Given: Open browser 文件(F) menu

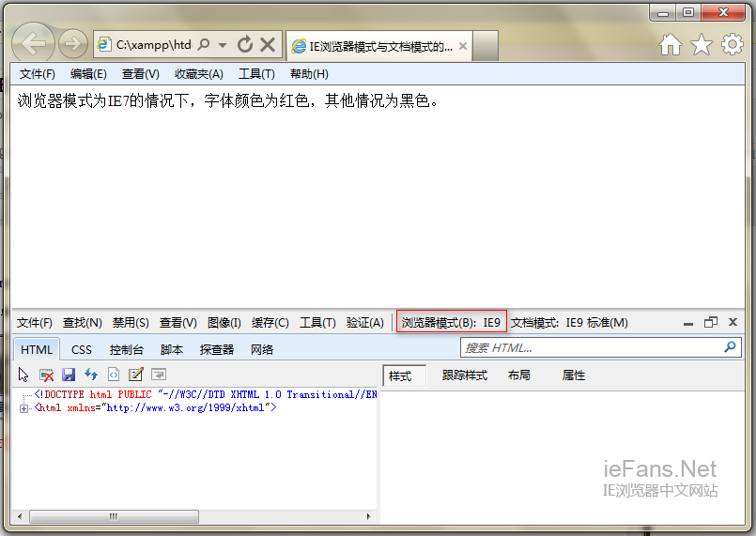Looking at the screenshot, I should pos(38,74).
